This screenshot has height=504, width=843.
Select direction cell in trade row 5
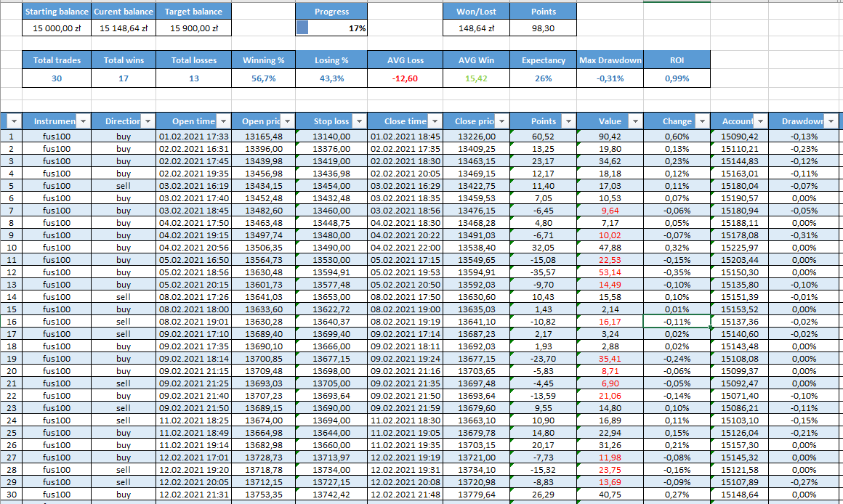pos(124,186)
